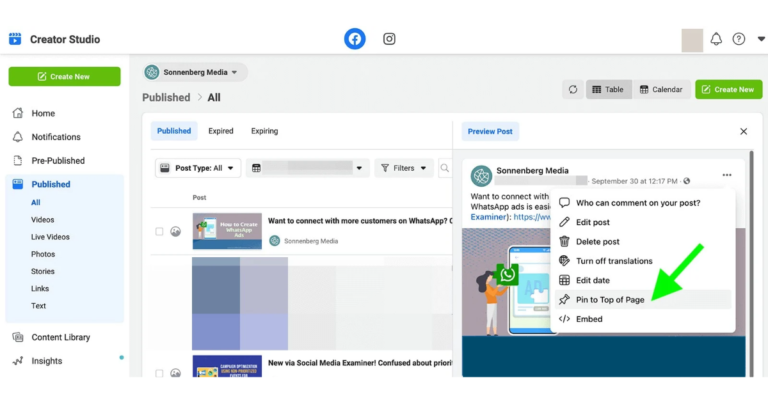Click the Published breadcrumb link
This screenshot has width=768, height=403.
point(166,97)
